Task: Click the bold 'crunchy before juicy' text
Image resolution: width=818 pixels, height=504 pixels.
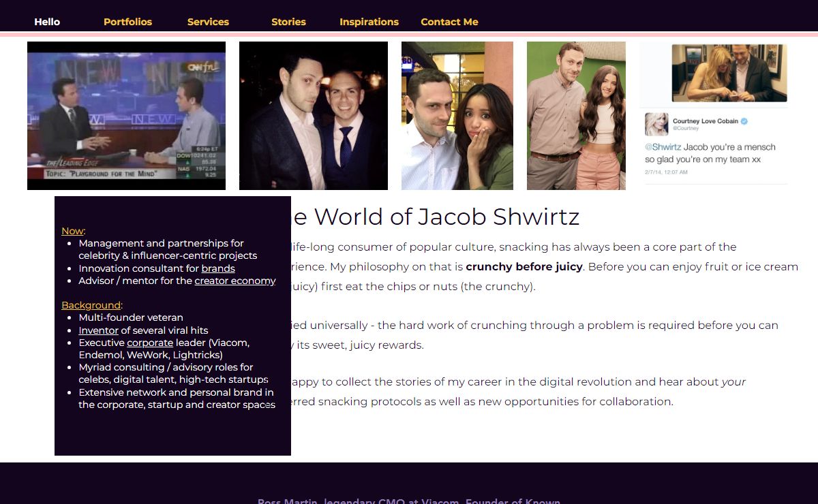Action: point(524,266)
